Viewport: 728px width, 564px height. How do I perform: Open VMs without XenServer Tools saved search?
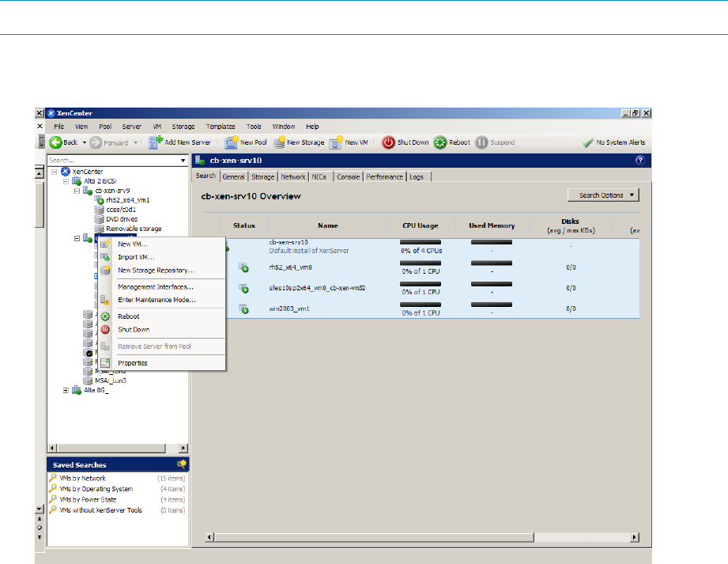[x=100, y=510]
